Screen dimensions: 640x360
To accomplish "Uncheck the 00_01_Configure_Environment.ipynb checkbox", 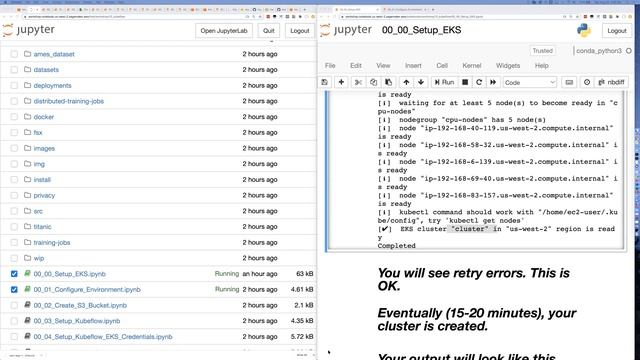I will (x=14, y=289).
